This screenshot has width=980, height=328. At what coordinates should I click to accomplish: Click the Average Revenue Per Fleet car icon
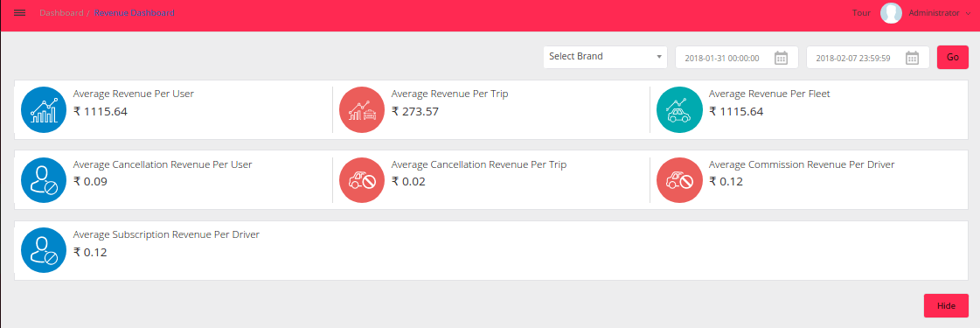pyautogui.click(x=679, y=109)
